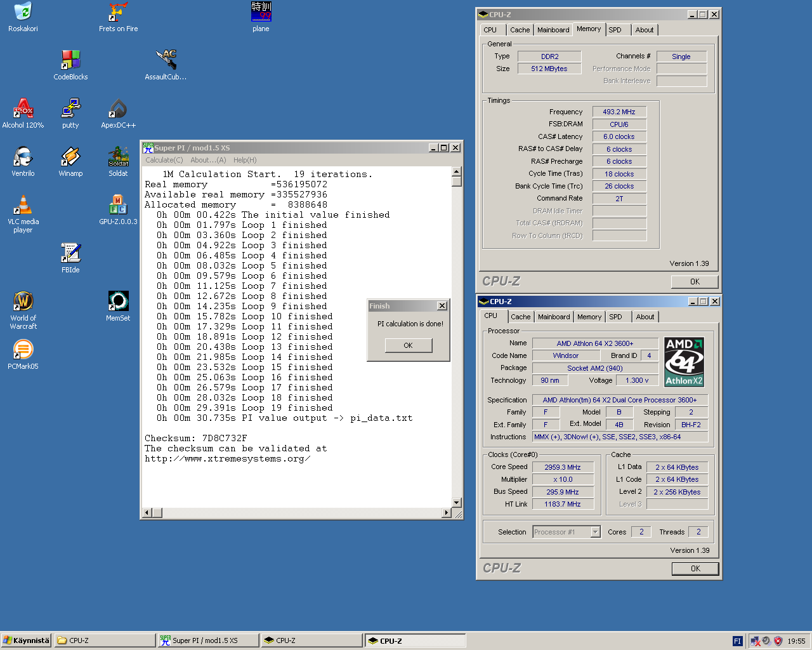Switch to Cache tab in upper CPU-Z
The width and height of the screenshot is (812, 650).
pyautogui.click(x=520, y=30)
